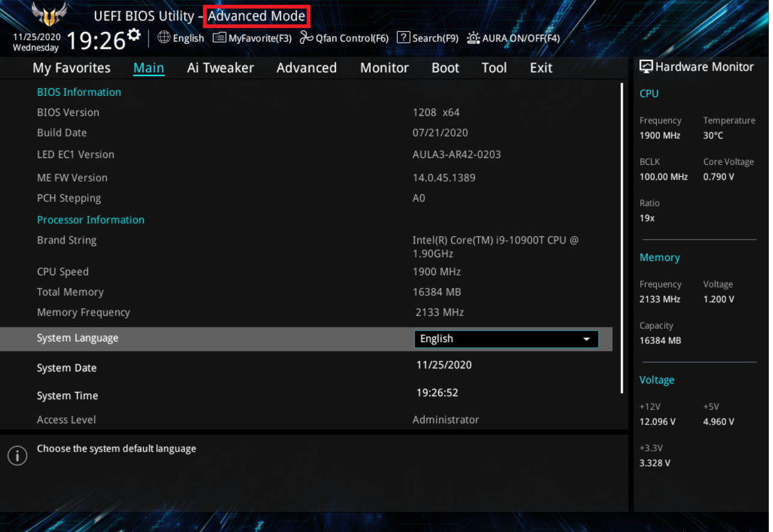Click the System Date value 11/25/2020
The height and width of the screenshot is (532, 773).
(444, 365)
